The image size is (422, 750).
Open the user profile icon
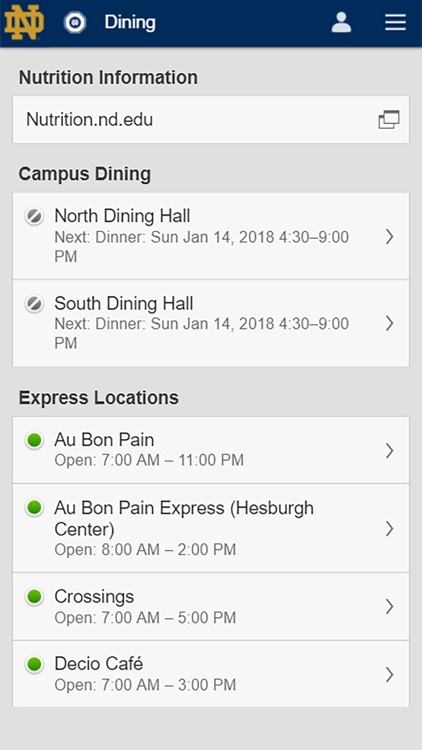pos(341,22)
